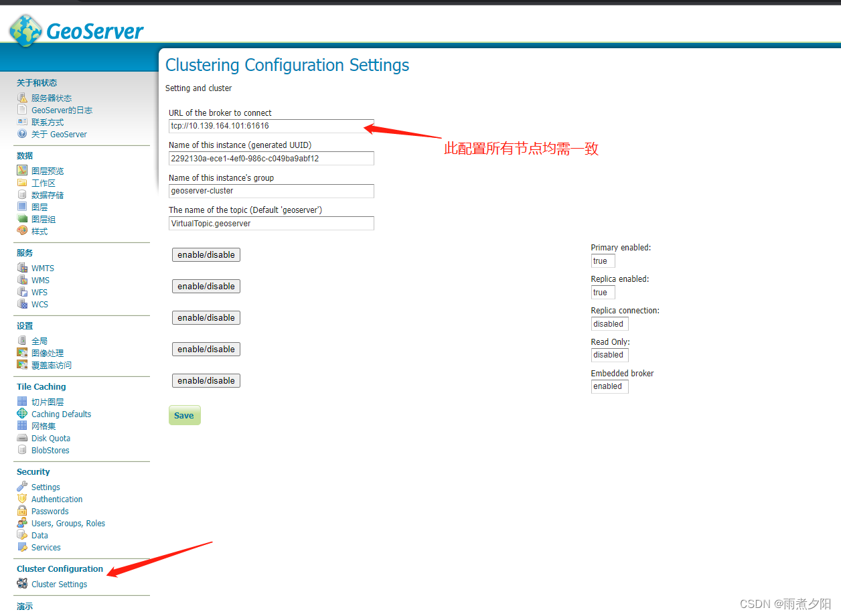
Task: Click the broker URL input field
Action: 271,126
